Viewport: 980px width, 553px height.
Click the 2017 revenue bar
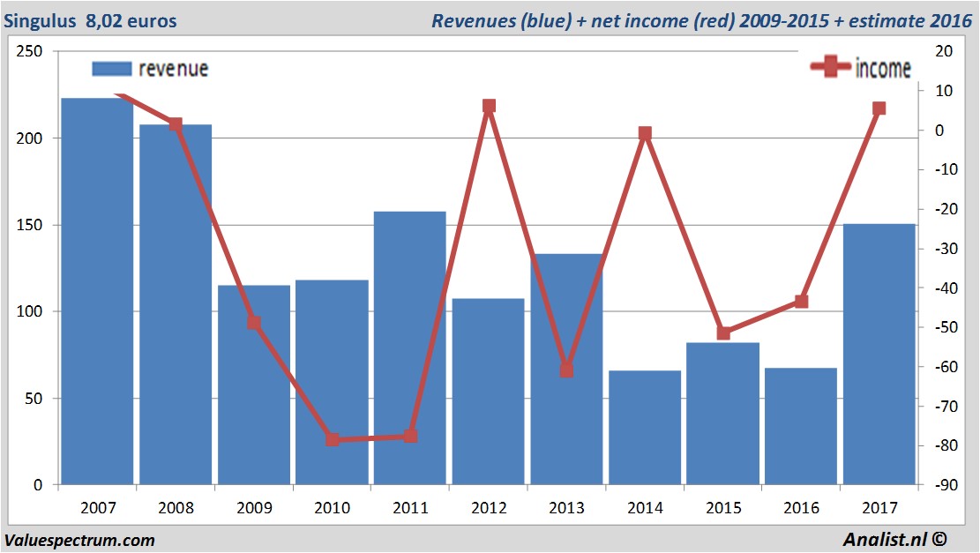pos(879,355)
